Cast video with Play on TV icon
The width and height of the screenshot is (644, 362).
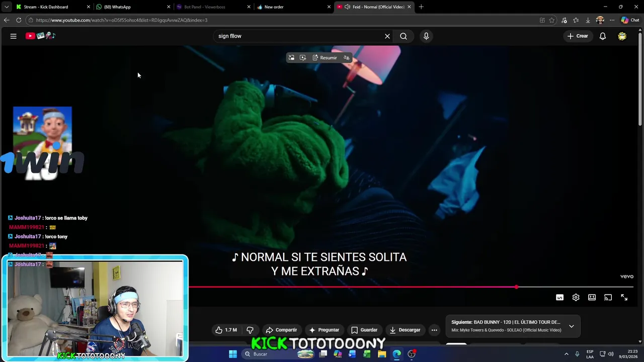pyautogui.click(x=608, y=298)
